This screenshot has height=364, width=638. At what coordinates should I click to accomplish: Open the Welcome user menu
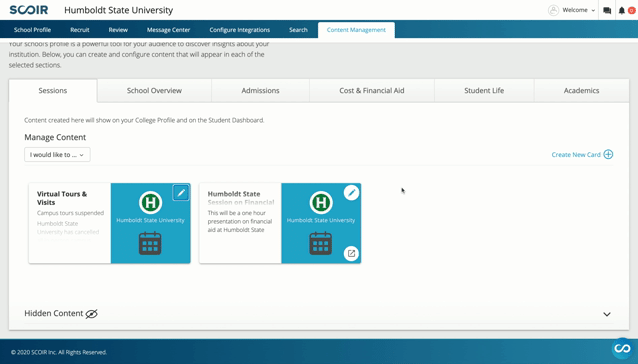(578, 10)
